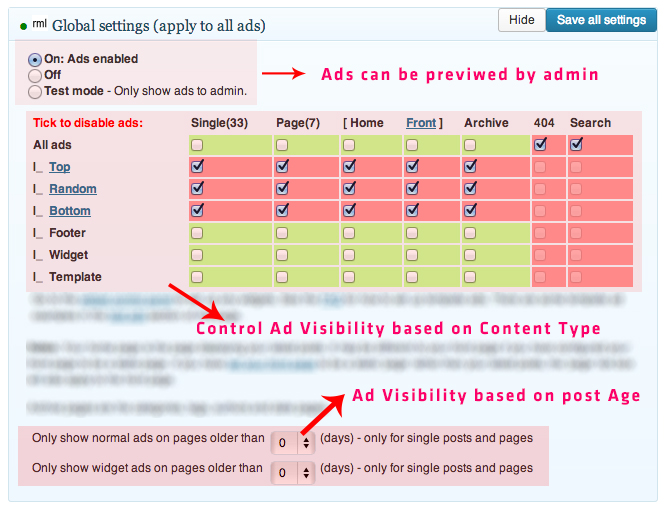Click the rml icon beside Global settings
665x509 pixels.
point(39,23)
